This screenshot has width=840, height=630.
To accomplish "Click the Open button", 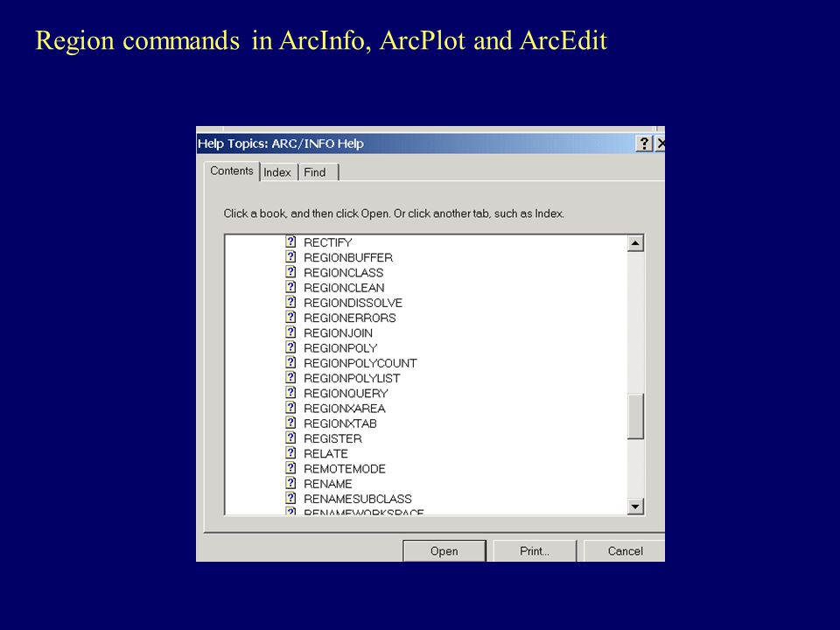I will (444, 550).
